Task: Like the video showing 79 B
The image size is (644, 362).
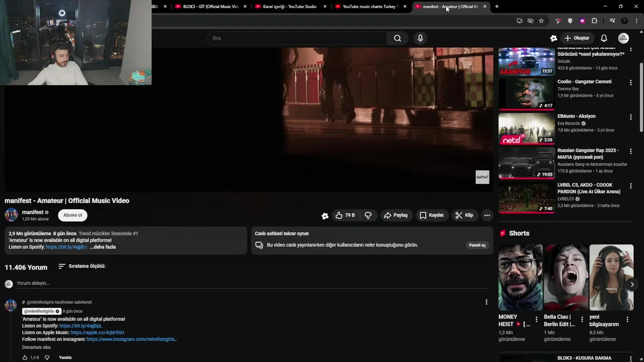Action: click(345, 215)
